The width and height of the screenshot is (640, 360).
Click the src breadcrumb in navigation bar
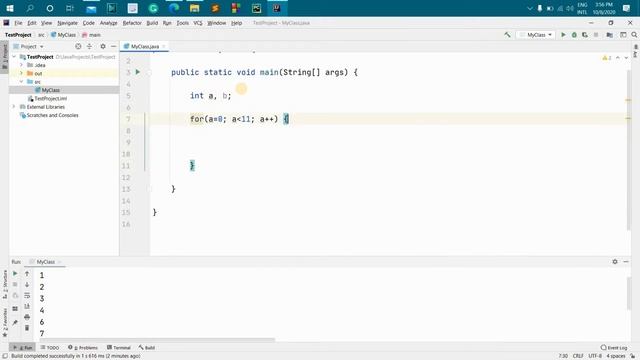41,35
